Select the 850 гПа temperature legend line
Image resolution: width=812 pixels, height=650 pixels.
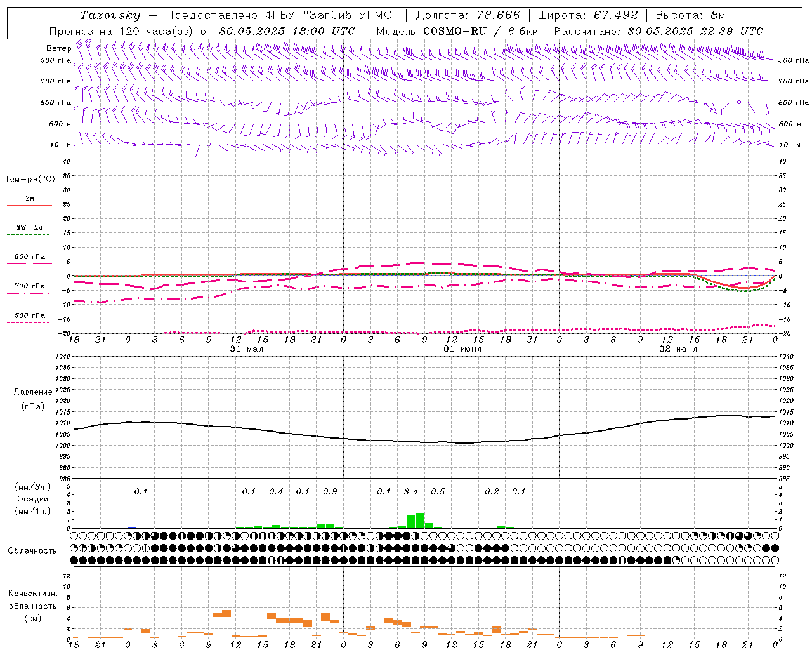tap(29, 263)
